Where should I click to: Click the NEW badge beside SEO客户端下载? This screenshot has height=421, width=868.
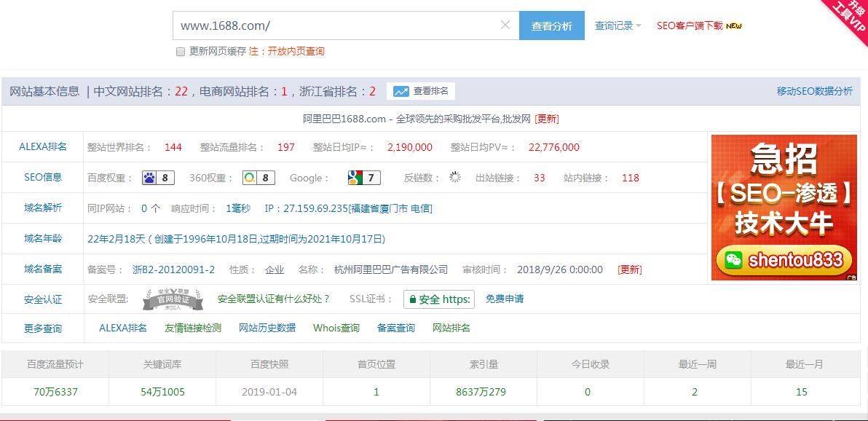pos(733,26)
